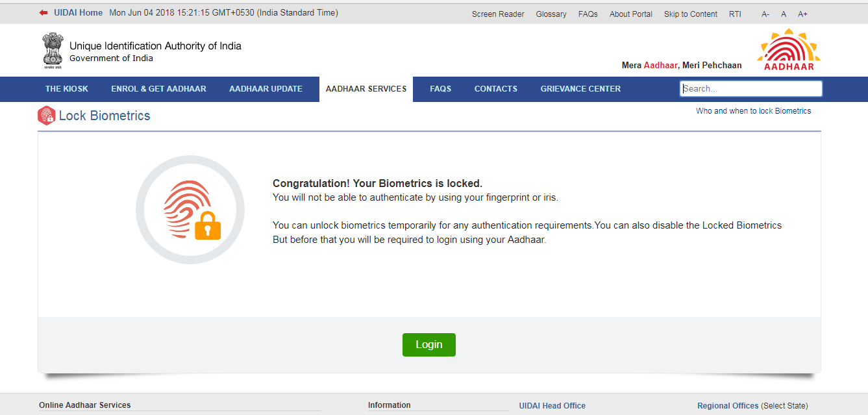Open the Enrol & Get Aadhaar menu
Image resolution: width=868 pixels, height=415 pixels.
(158, 89)
